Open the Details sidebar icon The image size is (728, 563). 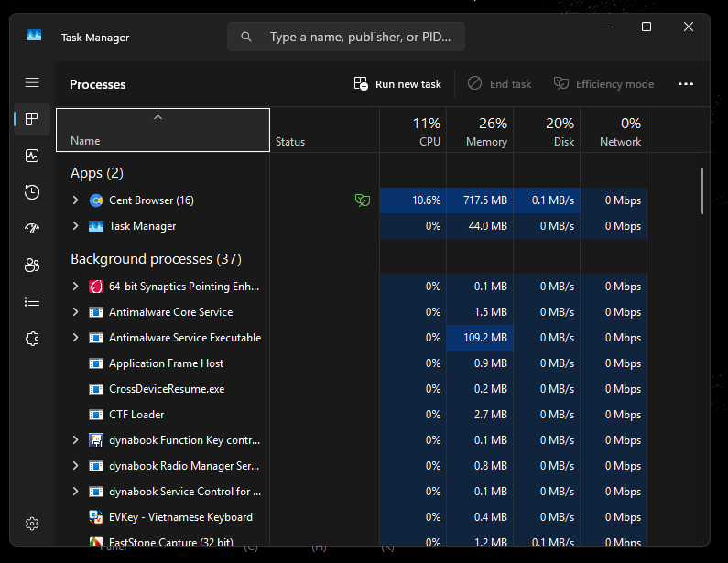coord(32,302)
